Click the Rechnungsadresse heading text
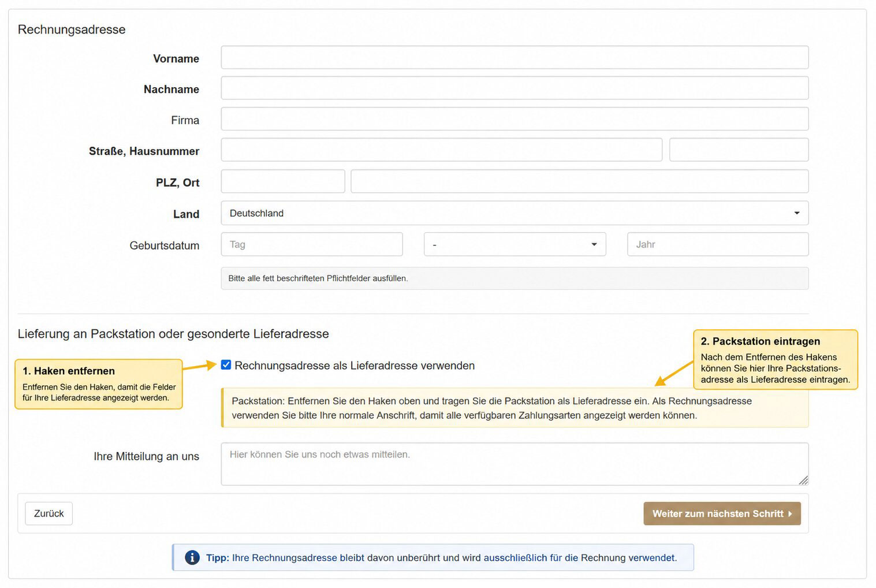The image size is (876, 588). point(72,29)
